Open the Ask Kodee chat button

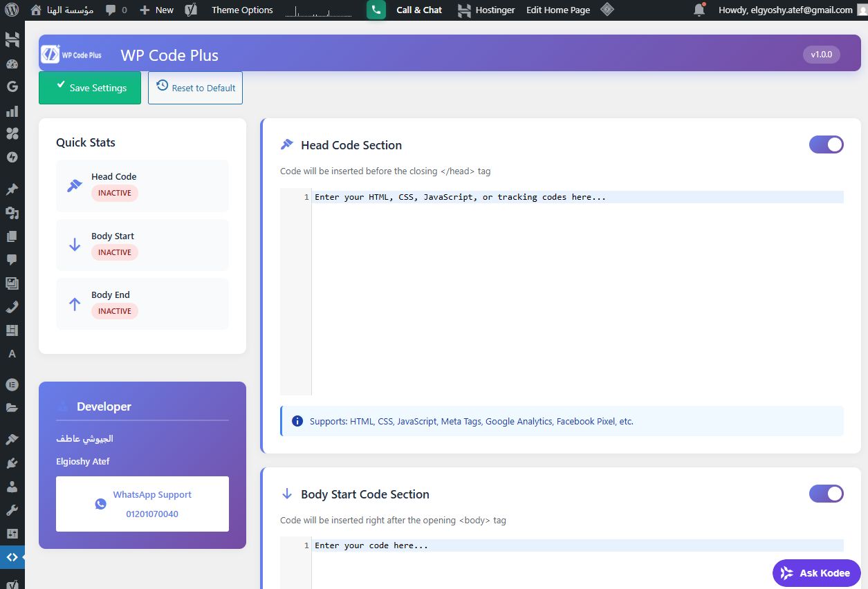point(817,573)
